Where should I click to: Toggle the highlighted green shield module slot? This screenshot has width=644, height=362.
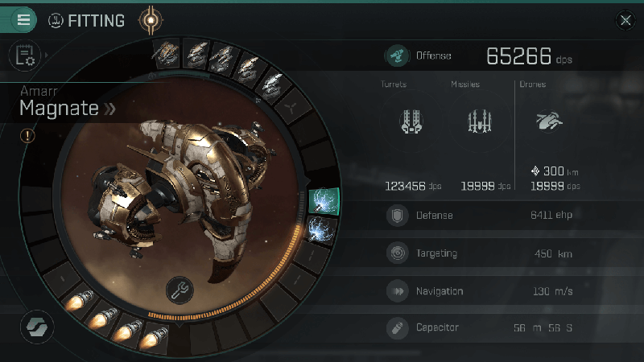point(324,201)
